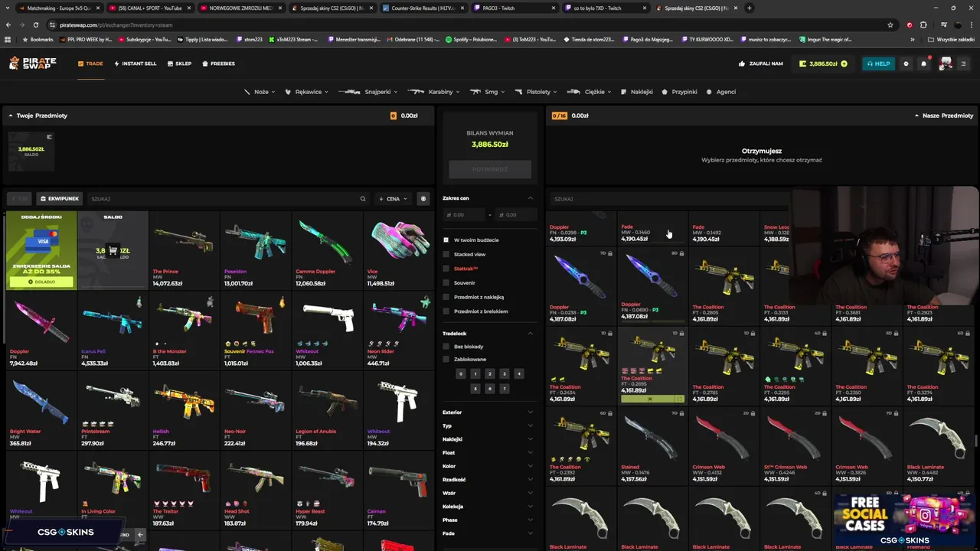Click the ZAUFALI NAM link
This screenshot has height=551, width=980.
tap(761, 64)
